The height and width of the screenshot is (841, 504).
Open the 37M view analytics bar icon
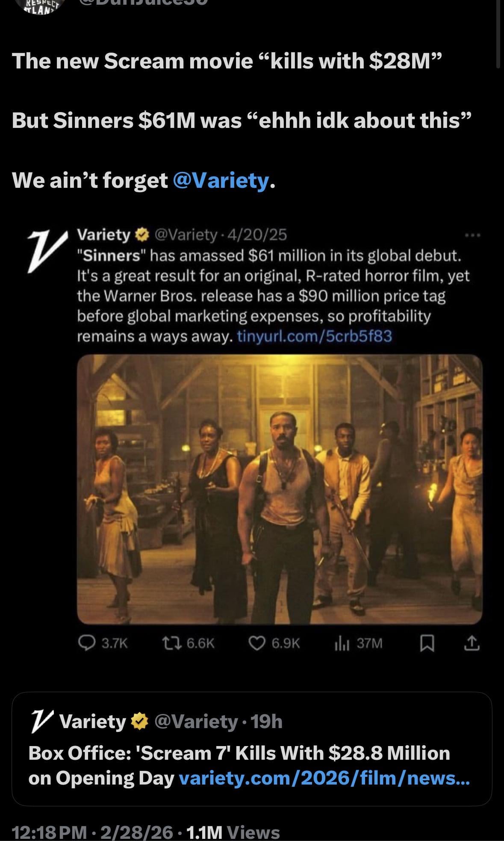(x=342, y=643)
